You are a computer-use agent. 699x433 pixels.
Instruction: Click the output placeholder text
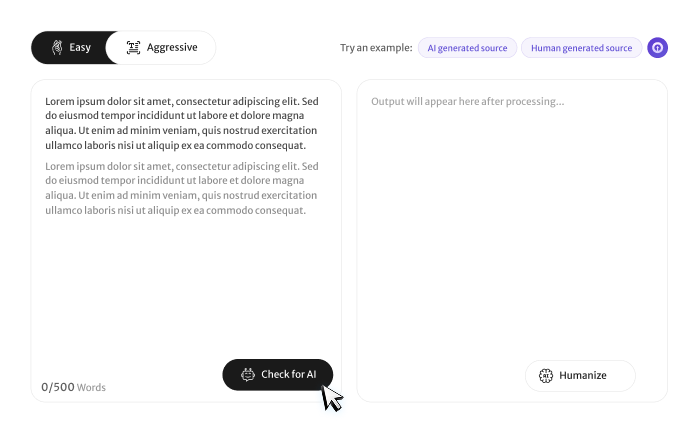[467, 101]
